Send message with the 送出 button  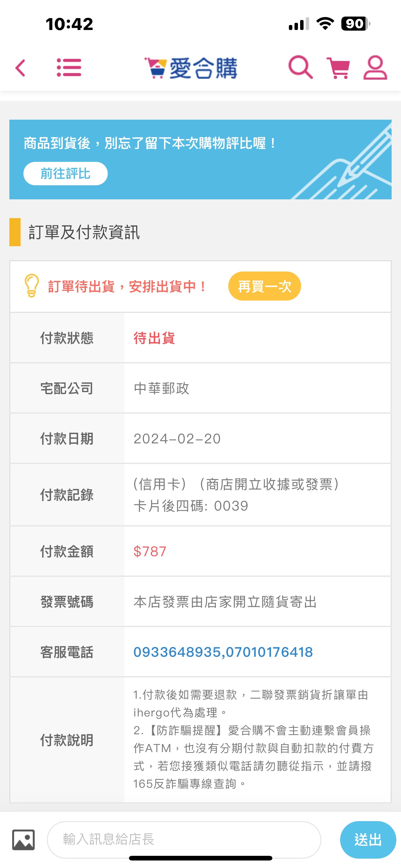(x=368, y=839)
